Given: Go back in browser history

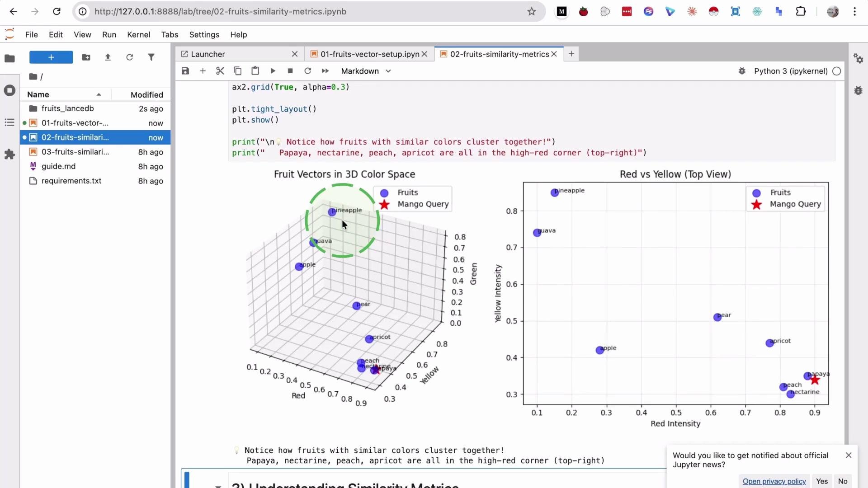Looking at the screenshot, I should [13, 12].
